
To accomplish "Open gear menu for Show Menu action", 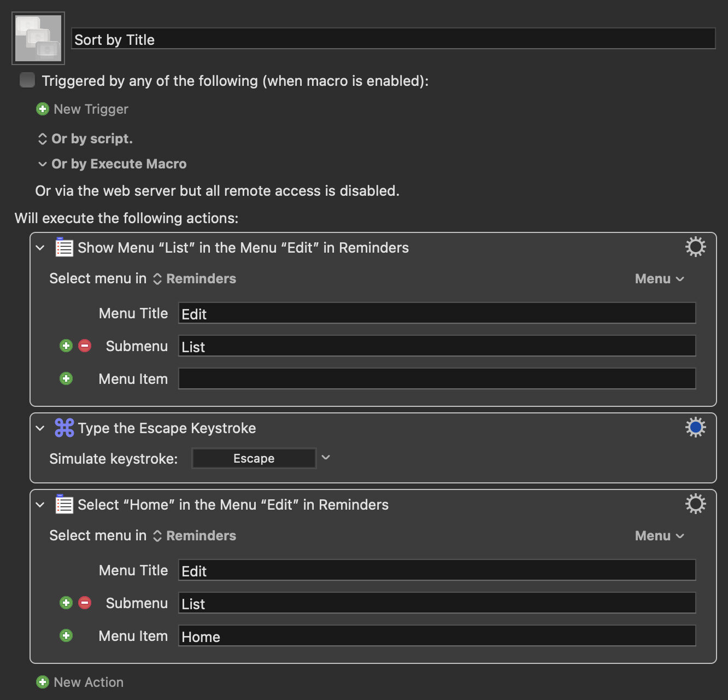I will pyautogui.click(x=695, y=247).
